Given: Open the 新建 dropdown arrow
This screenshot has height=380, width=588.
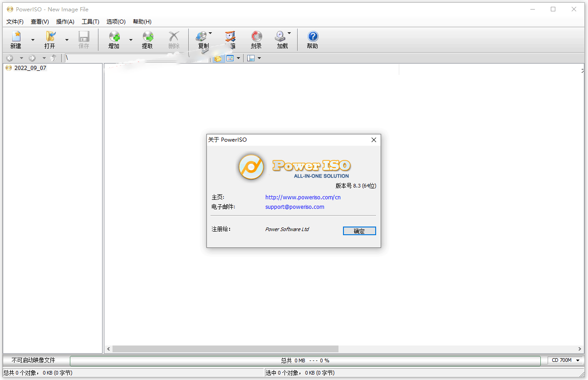Looking at the screenshot, I should 33,40.
